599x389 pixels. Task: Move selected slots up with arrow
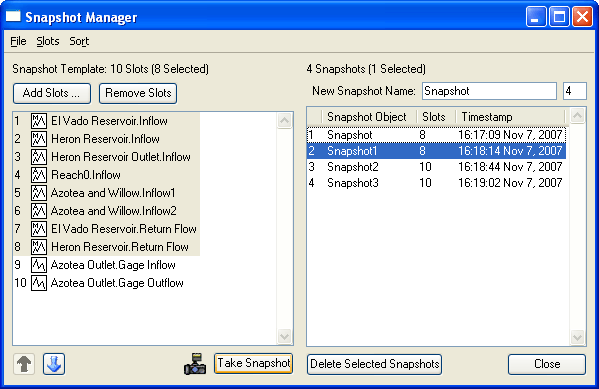click(x=24, y=364)
